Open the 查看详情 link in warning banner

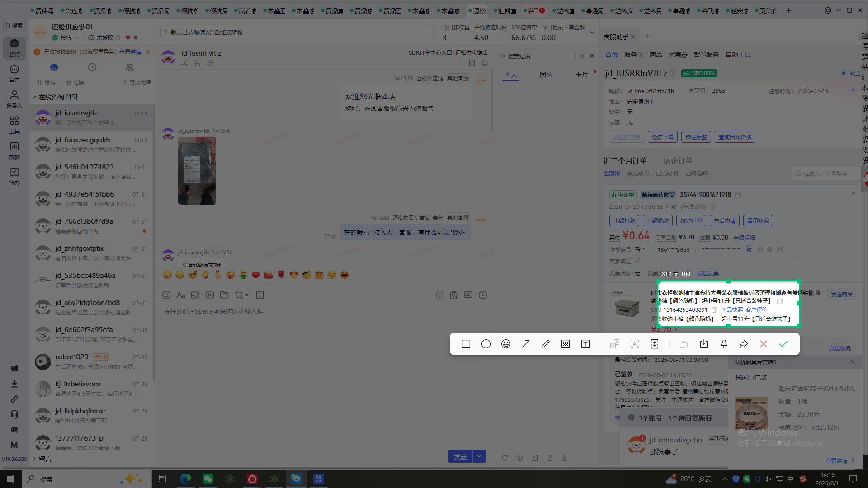(x=130, y=52)
